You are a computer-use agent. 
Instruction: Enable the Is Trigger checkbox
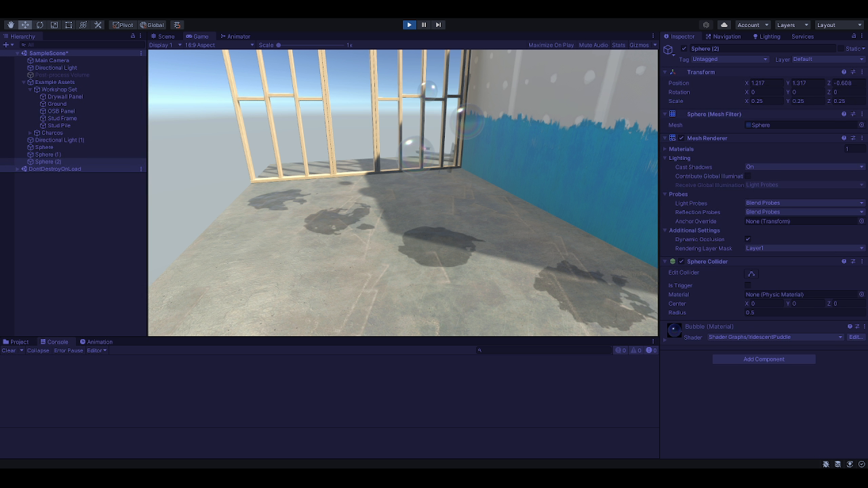click(x=748, y=285)
